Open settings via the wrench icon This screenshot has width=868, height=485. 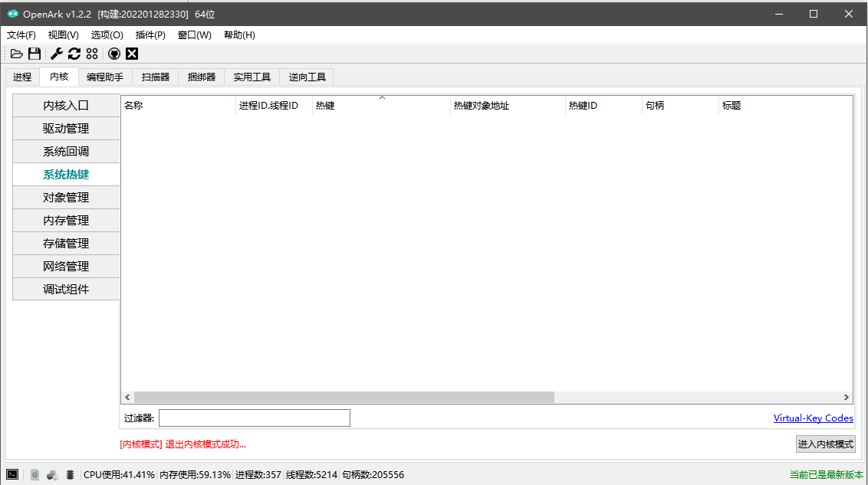pyautogui.click(x=57, y=54)
